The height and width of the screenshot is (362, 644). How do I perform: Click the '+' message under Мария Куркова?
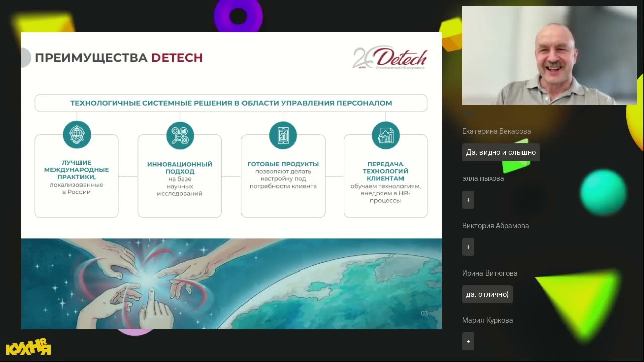click(x=468, y=341)
